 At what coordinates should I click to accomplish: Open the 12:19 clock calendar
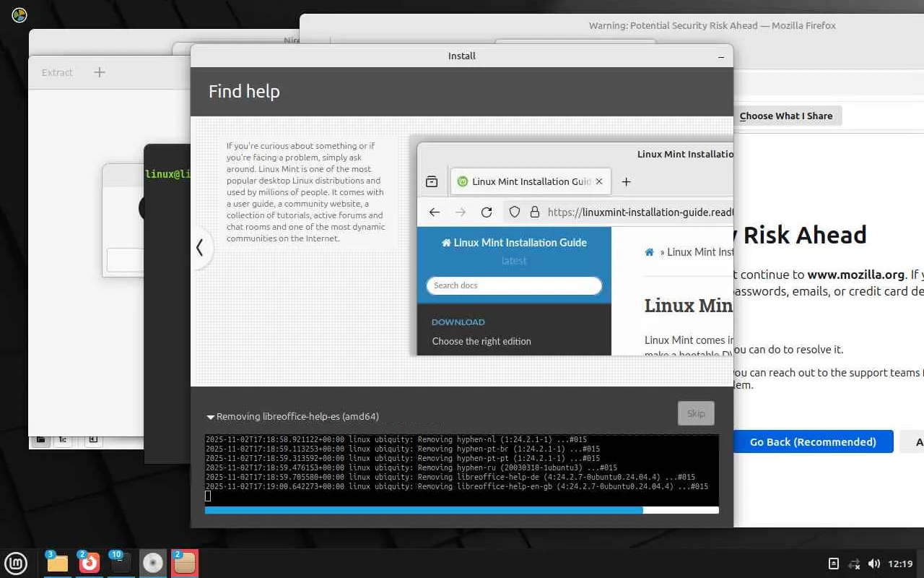pyautogui.click(x=901, y=564)
